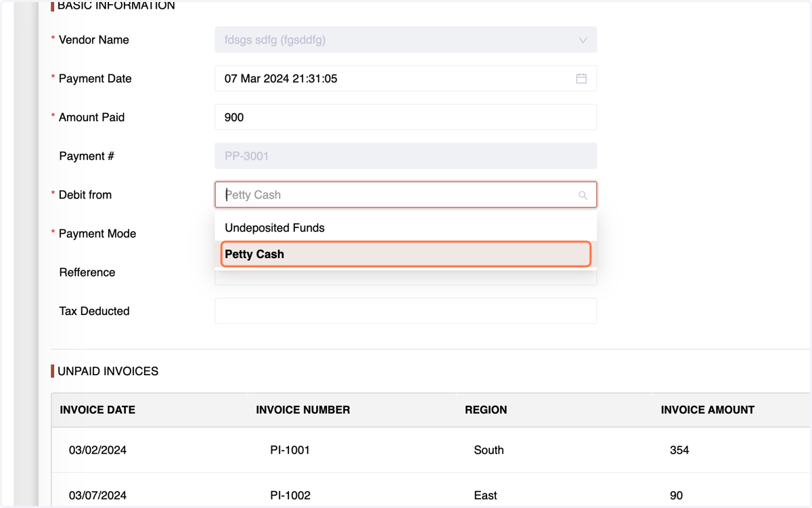Click the invoice date 03/02/2024

(x=97, y=450)
